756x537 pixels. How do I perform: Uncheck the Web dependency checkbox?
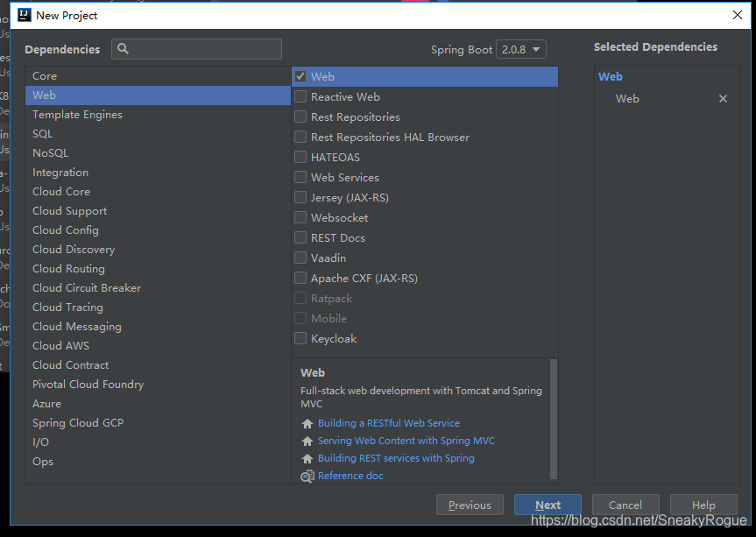coord(300,76)
